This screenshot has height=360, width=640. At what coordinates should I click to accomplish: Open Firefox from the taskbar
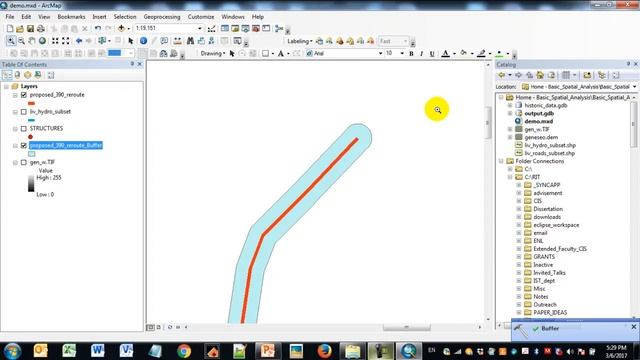[324, 351]
